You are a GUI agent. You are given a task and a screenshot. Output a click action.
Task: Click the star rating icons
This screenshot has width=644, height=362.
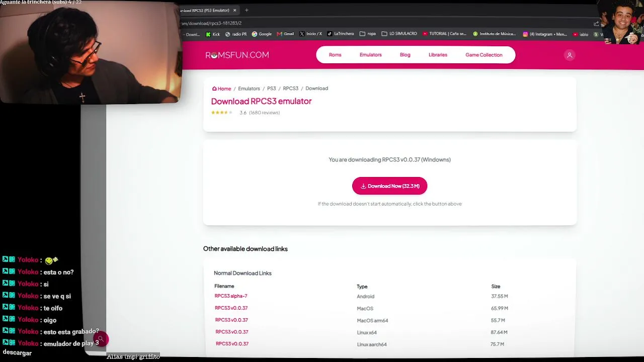222,113
